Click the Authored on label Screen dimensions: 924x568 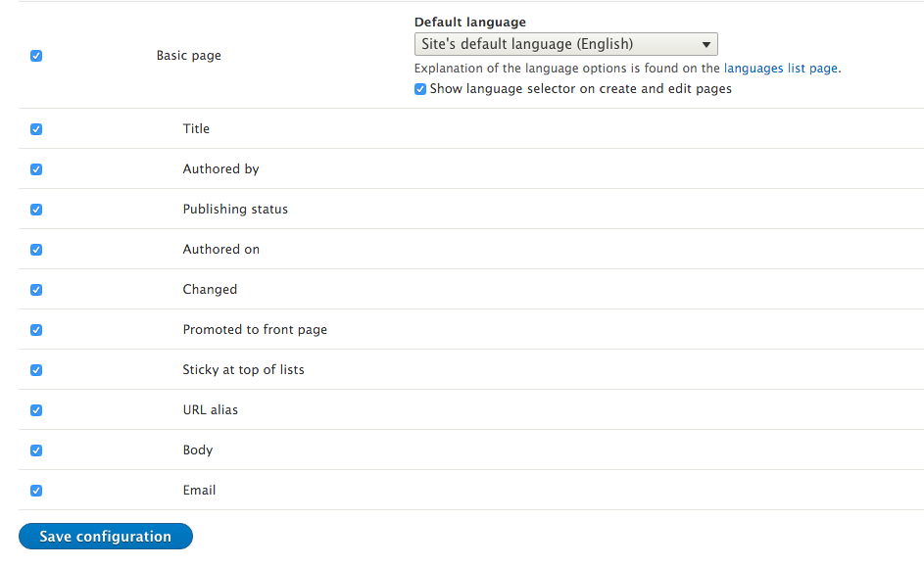pyautogui.click(x=221, y=250)
